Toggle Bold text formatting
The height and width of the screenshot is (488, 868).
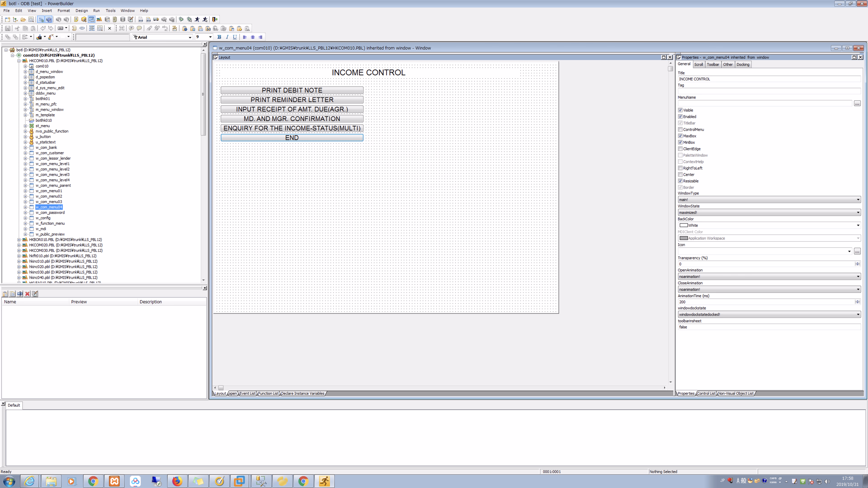219,37
